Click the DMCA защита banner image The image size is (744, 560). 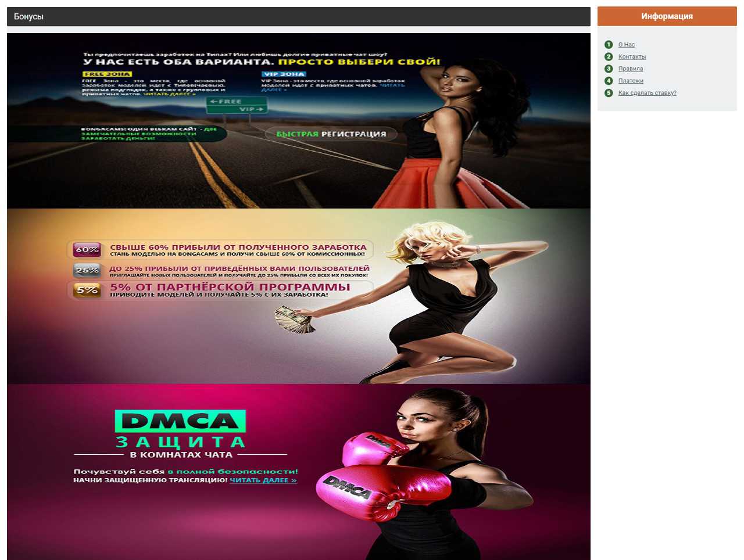[299, 472]
